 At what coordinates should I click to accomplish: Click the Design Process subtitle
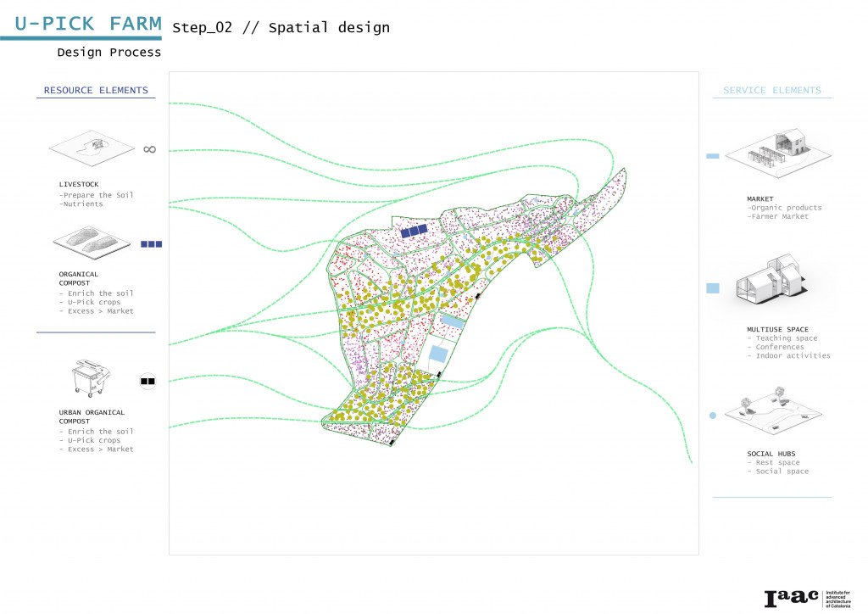pyautogui.click(x=108, y=53)
